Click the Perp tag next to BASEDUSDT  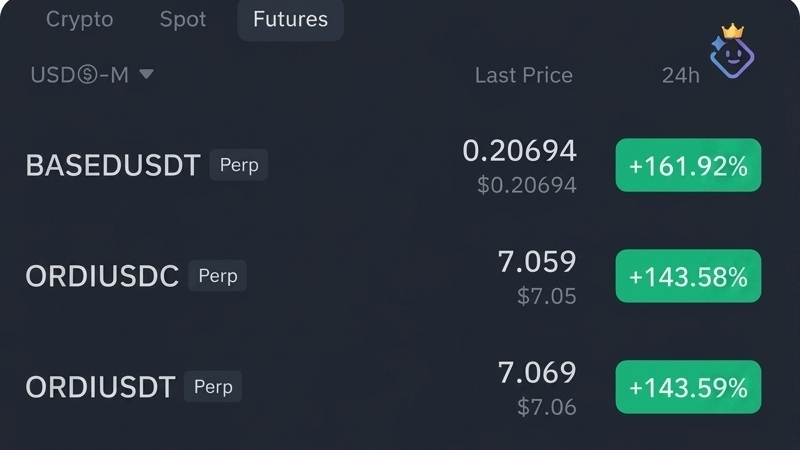239,164
